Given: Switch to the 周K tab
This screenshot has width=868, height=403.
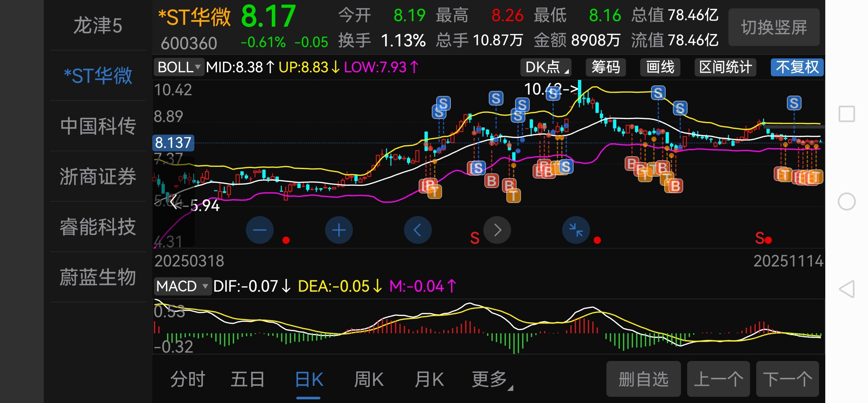Looking at the screenshot, I should 369,380.
